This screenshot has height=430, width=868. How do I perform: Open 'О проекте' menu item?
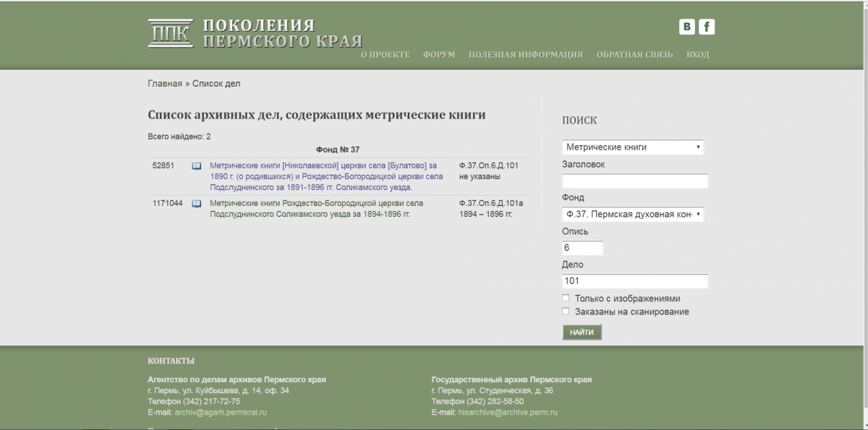coord(385,55)
